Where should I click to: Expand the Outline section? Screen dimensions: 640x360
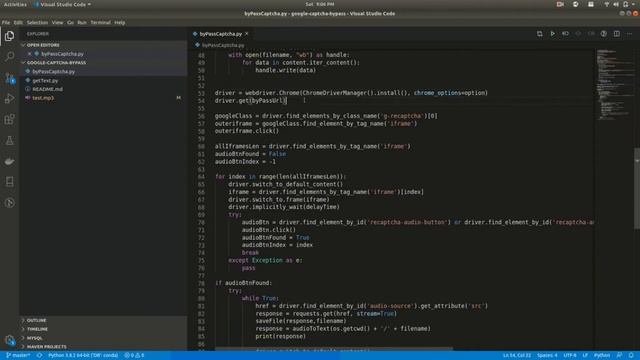[x=103, y=320]
